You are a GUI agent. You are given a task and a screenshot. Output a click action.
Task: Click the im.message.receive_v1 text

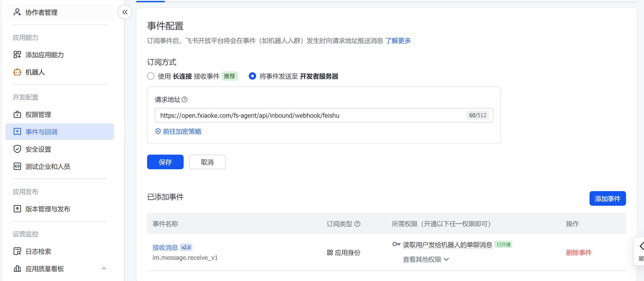185,258
